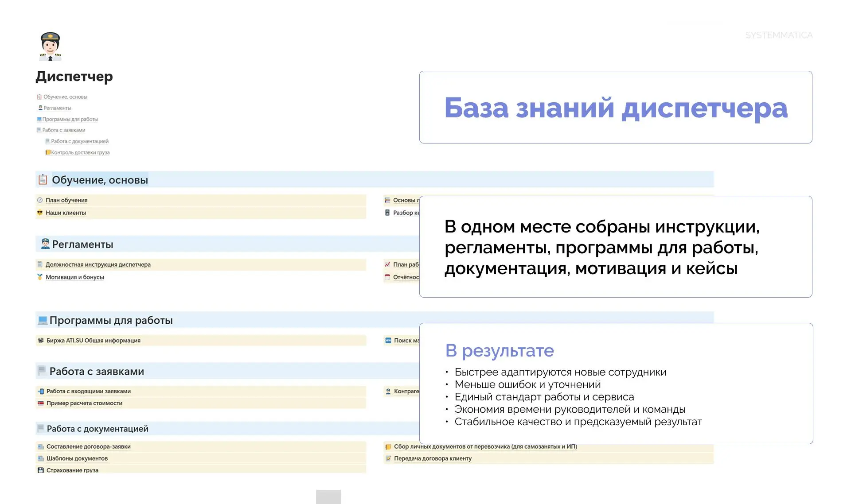Click bullet 'Единый стандарт работы и сервиса'
Viewport: 851px width, 504px height.
[x=544, y=397]
